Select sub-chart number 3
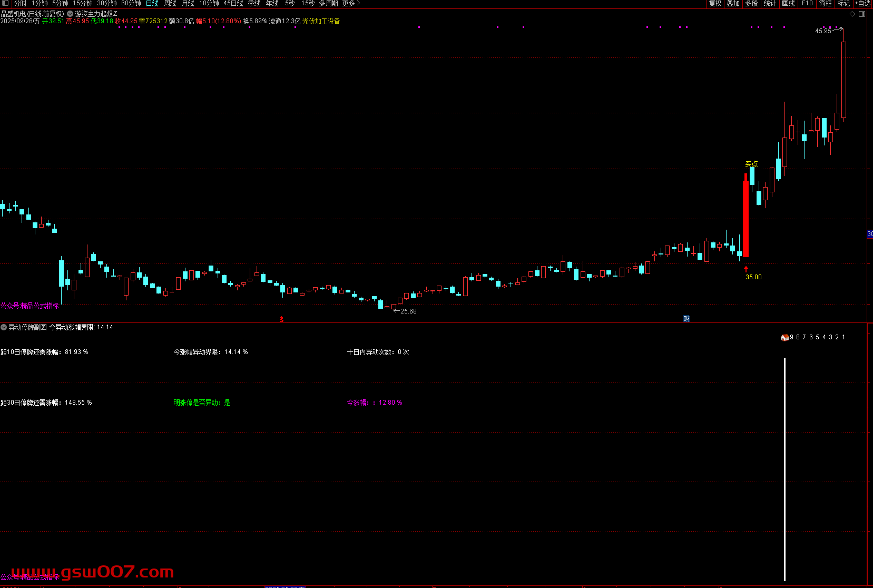The height and width of the screenshot is (588, 873). point(831,337)
